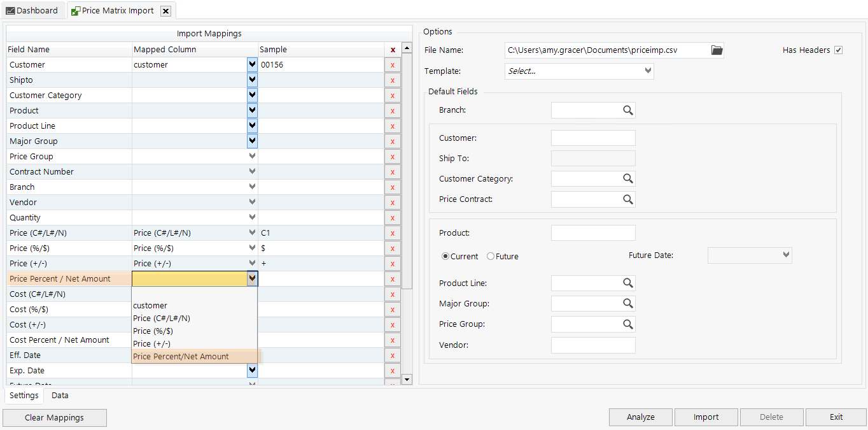Click the Clear Mappings button
The image size is (868, 430).
click(55, 418)
